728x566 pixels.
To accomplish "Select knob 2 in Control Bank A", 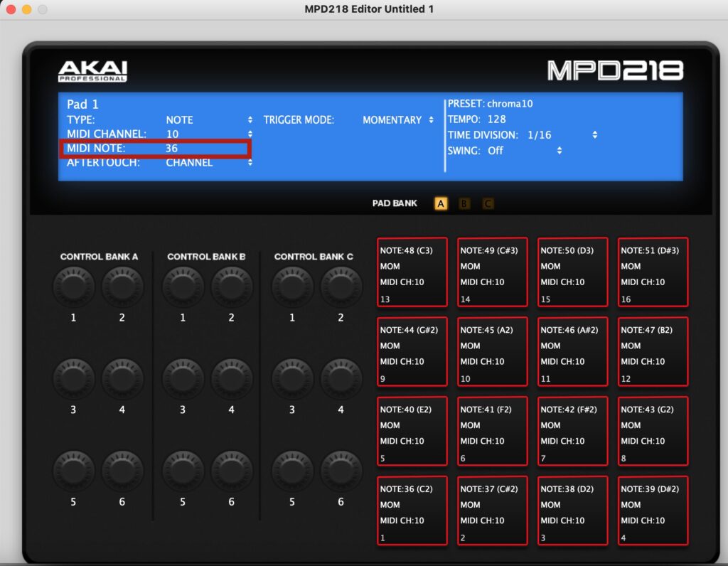I will (x=122, y=287).
